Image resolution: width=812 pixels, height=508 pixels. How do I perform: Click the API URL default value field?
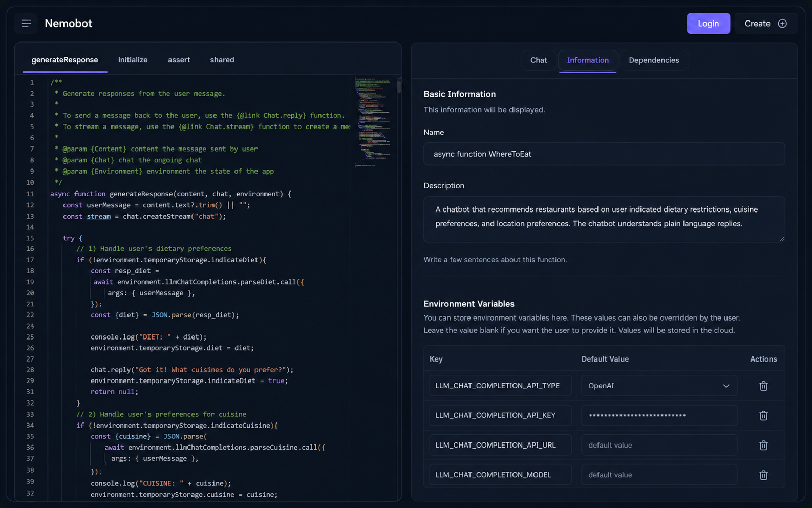point(659,445)
